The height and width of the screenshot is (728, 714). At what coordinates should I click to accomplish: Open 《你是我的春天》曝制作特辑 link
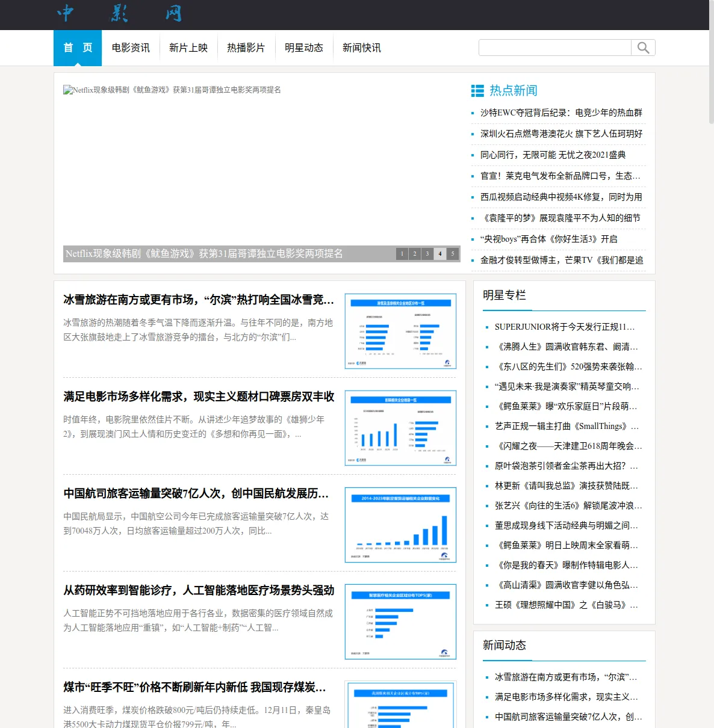coord(567,565)
